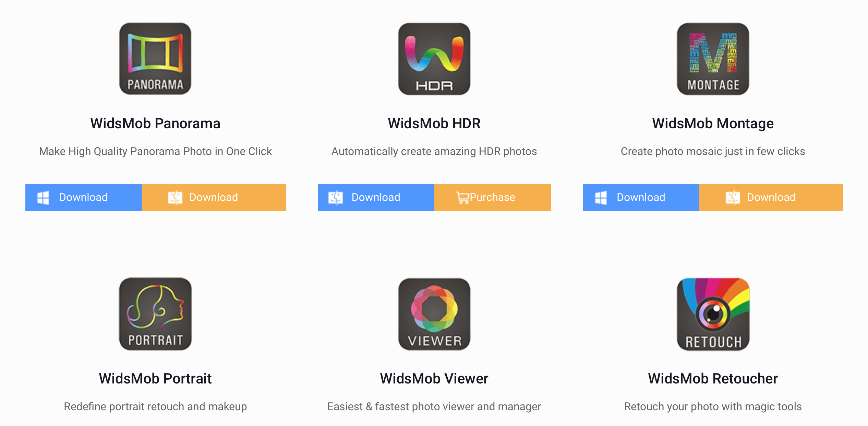868x426 pixels.
Task: Download WidsMob Montage for Mac
Action: coord(771,197)
